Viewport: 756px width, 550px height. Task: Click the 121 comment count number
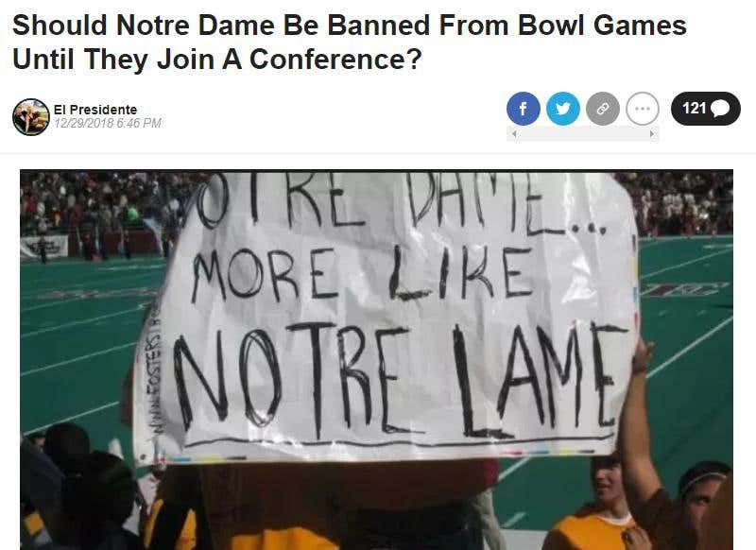694,108
